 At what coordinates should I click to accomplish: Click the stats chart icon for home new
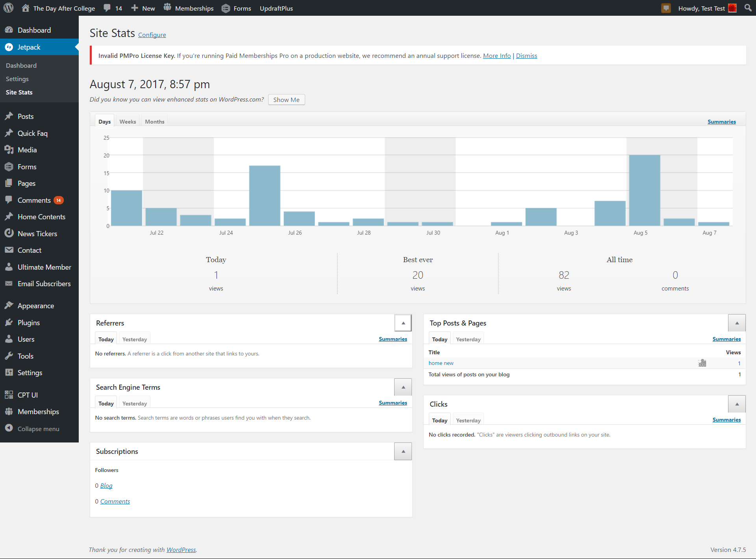[x=702, y=363]
